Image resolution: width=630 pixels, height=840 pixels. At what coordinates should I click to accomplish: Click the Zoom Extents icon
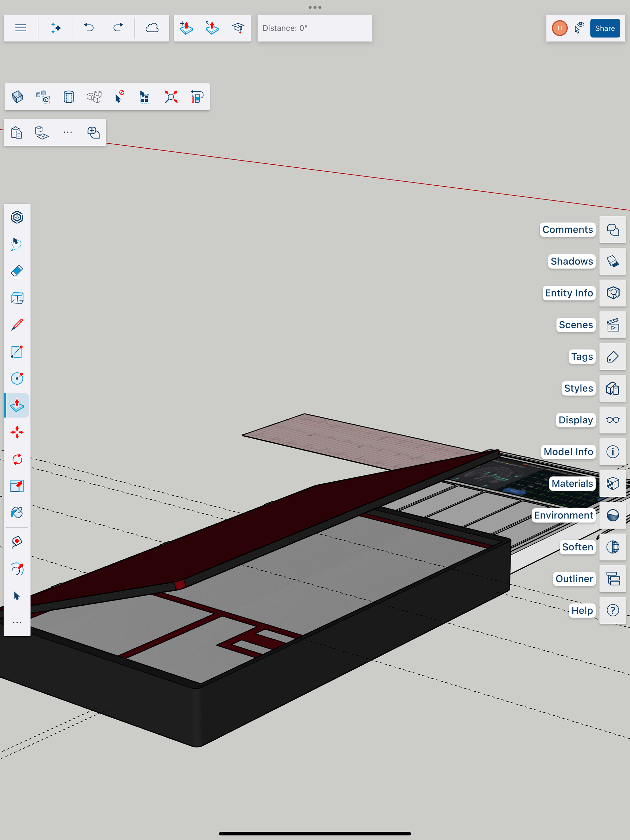[x=171, y=97]
